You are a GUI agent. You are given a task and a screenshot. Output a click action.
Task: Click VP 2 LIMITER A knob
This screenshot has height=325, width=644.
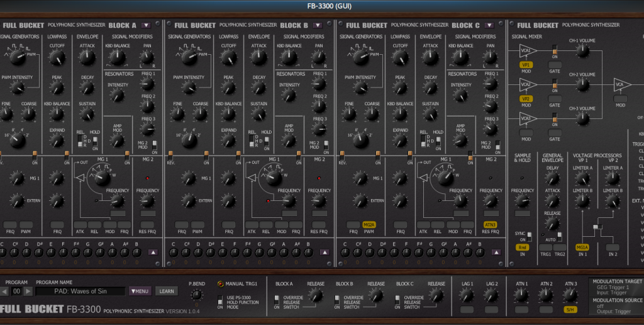coord(613,178)
